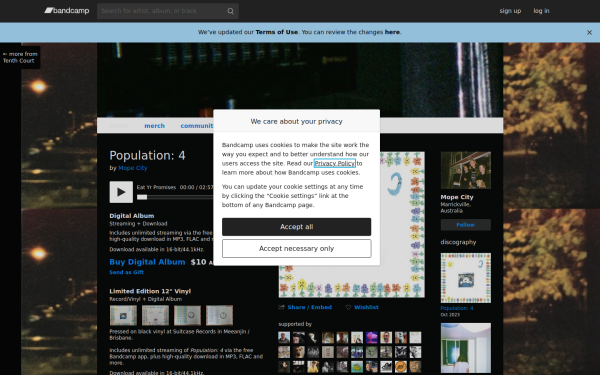The image size is (600, 375).
Task: Open the fourth vinyl product photo thumbnail
Action: pos(220,315)
